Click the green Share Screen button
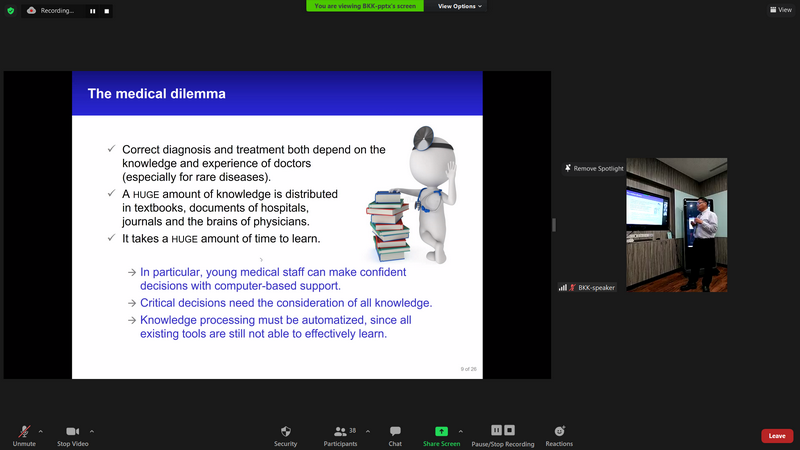 pos(441,436)
